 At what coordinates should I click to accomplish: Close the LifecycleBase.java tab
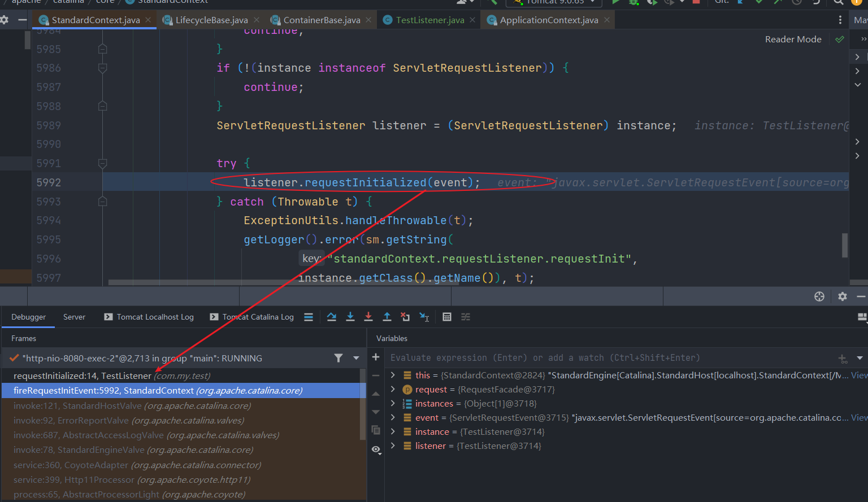(257, 20)
